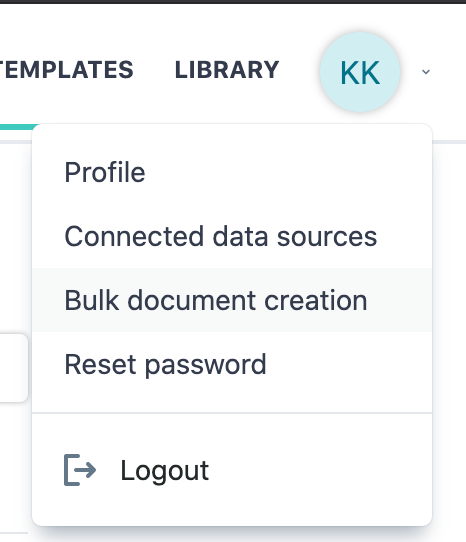Open Profile from the account menu
The width and height of the screenshot is (466, 542).
coord(232,172)
